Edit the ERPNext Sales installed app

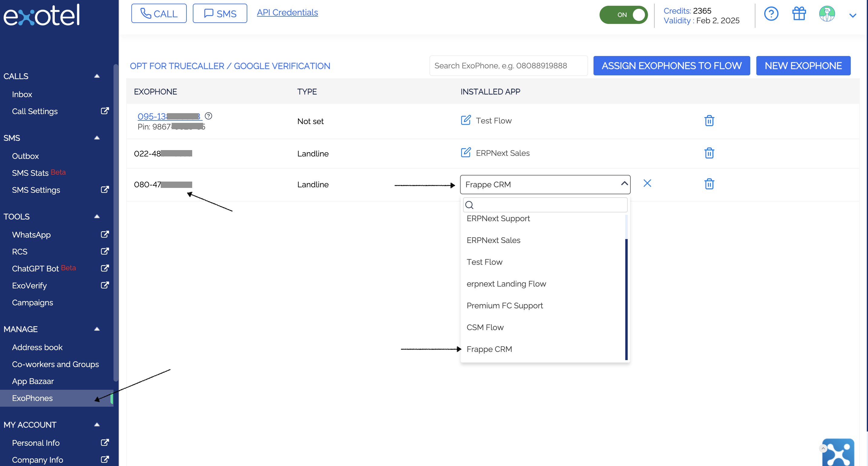click(465, 153)
